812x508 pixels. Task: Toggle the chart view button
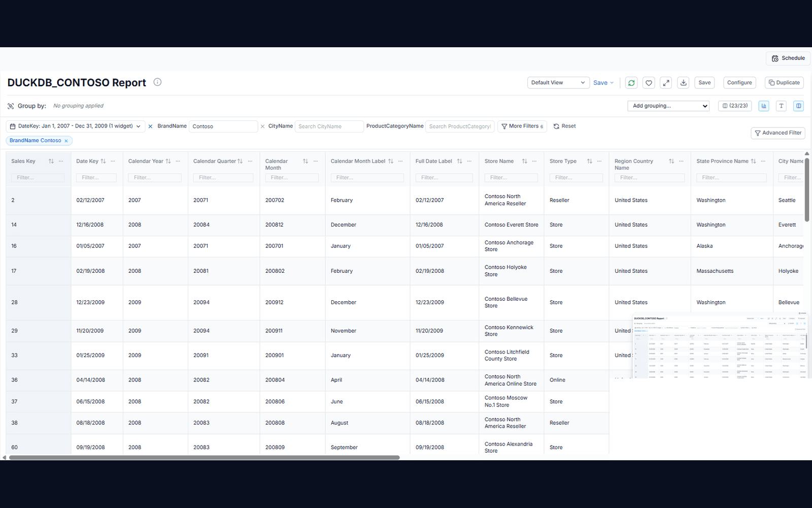(x=764, y=106)
